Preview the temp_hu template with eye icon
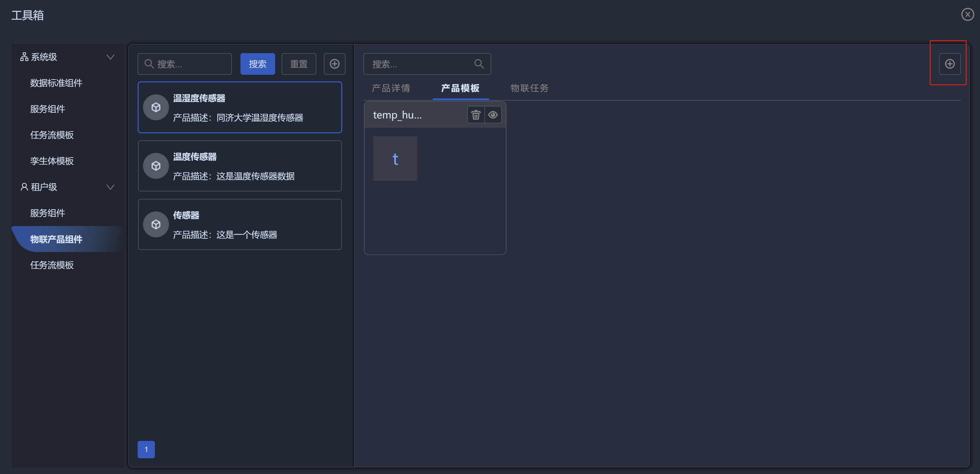The height and width of the screenshot is (474, 980). coord(493,115)
